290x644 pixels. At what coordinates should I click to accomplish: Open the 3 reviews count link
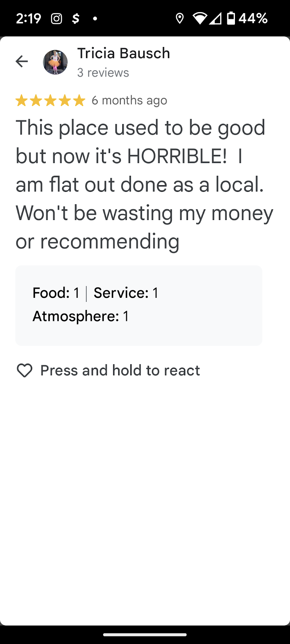103,73
